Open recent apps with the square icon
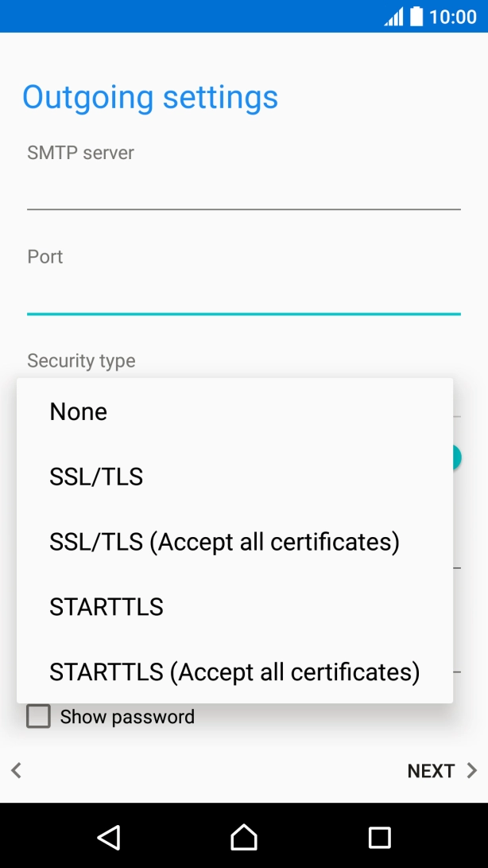The image size is (488, 868). click(379, 837)
